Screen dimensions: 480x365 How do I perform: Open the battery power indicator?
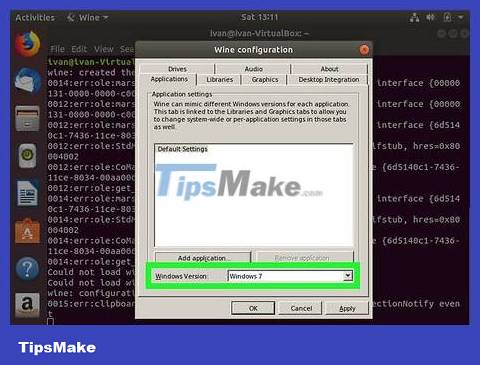pos(448,17)
